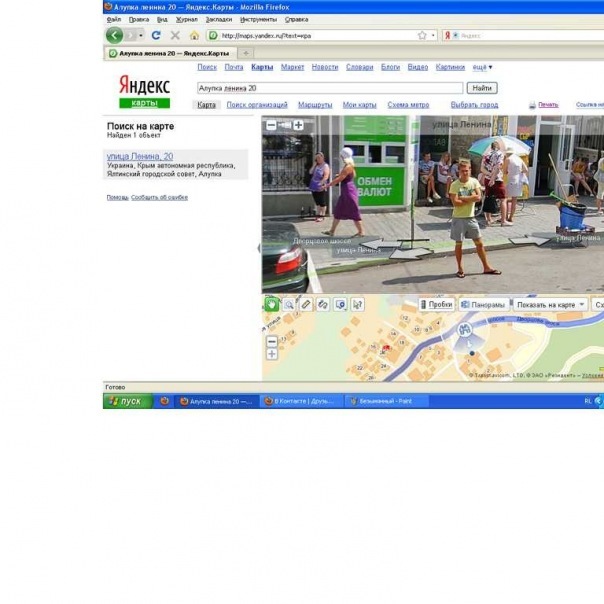Open the Выбрать город selector
The height and width of the screenshot is (604, 604).
tap(474, 105)
